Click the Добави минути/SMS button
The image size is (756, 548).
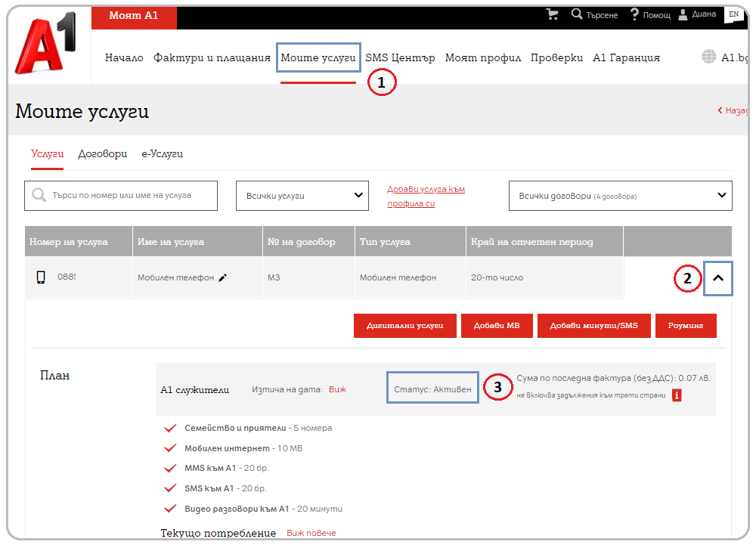click(x=594, y=326)
